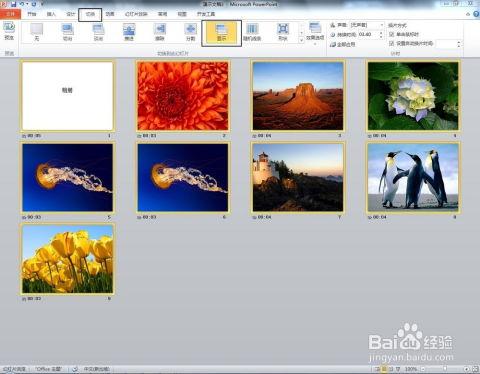The width and height of the screenshot is (480, 374).
Task: Expand the transition gallery More arrow
Action: click(x=301, y=40)
